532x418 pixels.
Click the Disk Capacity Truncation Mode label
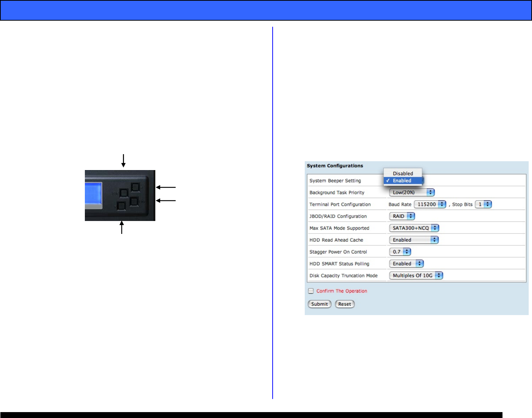coord(343,276)
